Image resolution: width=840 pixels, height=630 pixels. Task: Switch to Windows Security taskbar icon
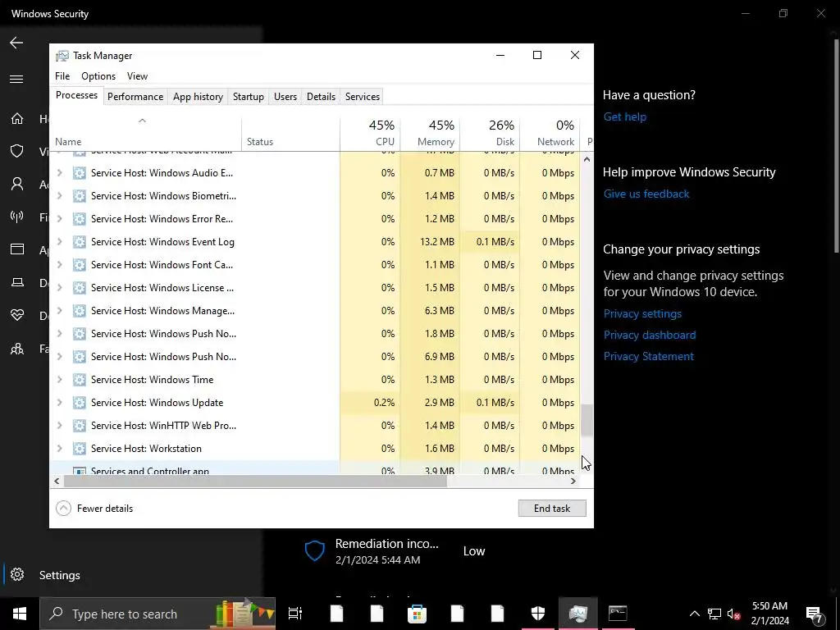(x=538, y=614)
